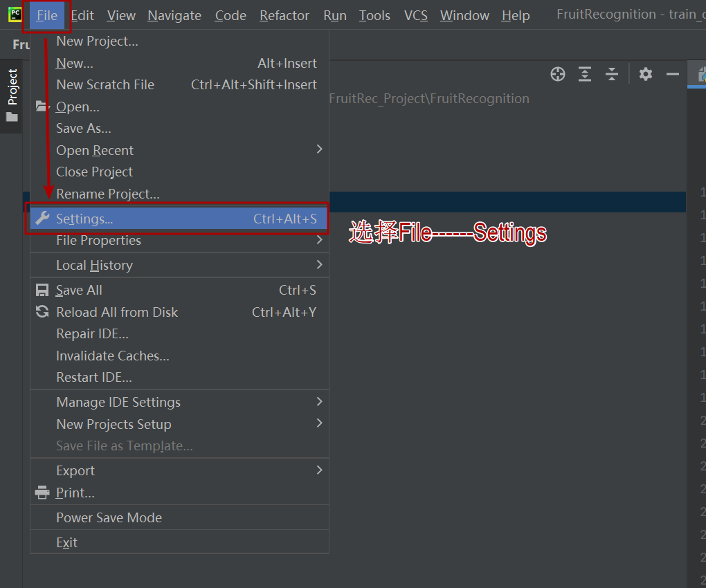Open the Run menu

tap(335, 16)
